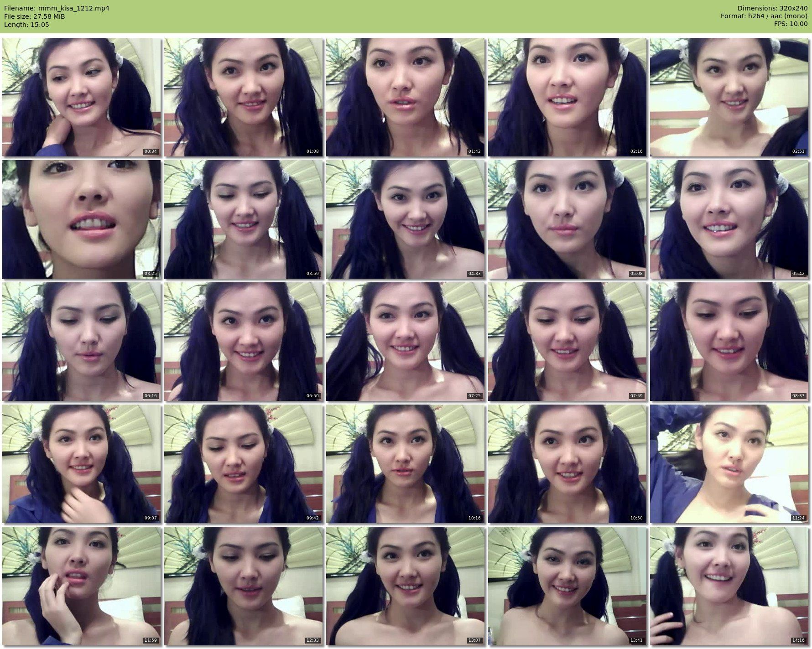Open the thumbnail timestamped 01:42
812x649 pixels.
pos(405,97)
